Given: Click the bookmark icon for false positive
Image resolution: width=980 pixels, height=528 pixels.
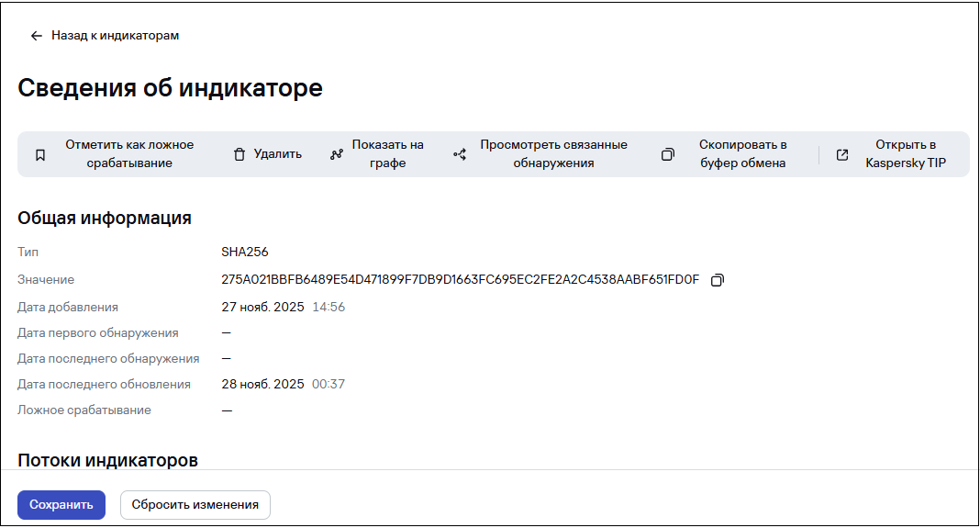Looking at the screenshot, I should (x=40, y=154).
